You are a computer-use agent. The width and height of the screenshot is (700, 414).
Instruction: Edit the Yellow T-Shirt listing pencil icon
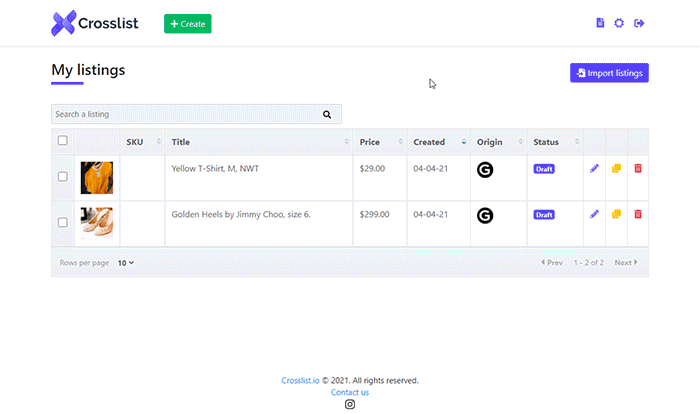[x=594, y=168]
